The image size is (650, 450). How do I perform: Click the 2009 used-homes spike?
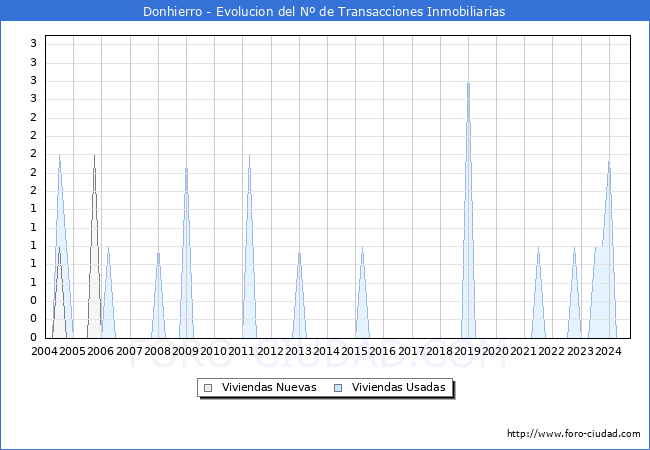coord(187,253)
